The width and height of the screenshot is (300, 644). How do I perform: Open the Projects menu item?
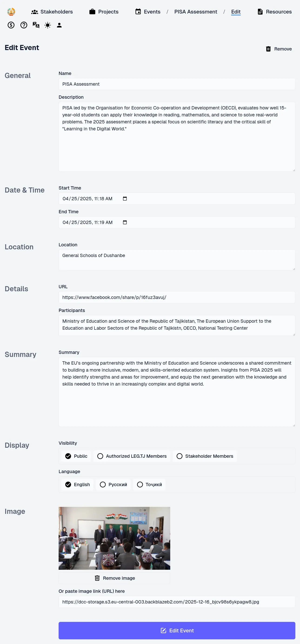pyautogui.click(x=104, y=12)
